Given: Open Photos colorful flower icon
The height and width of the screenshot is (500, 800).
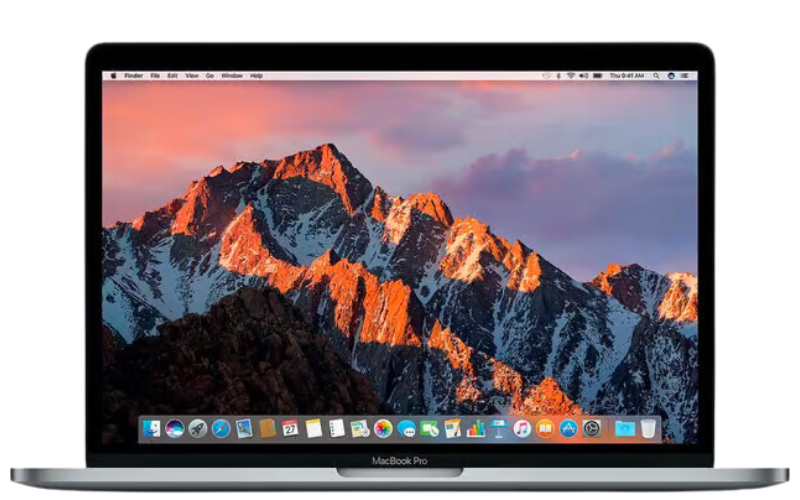Looking at the screenshot, I should (383, 429).
